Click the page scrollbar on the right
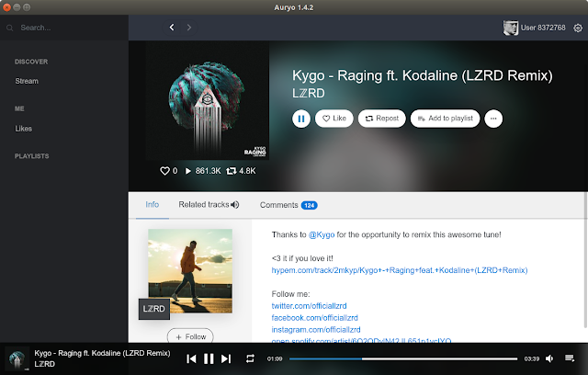588x375 pixels. click(585, 261)
